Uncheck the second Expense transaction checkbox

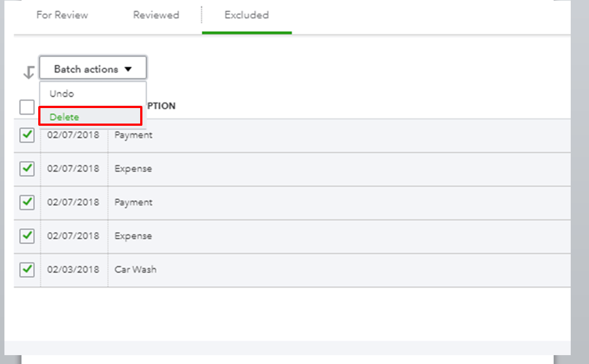[27, 236]
